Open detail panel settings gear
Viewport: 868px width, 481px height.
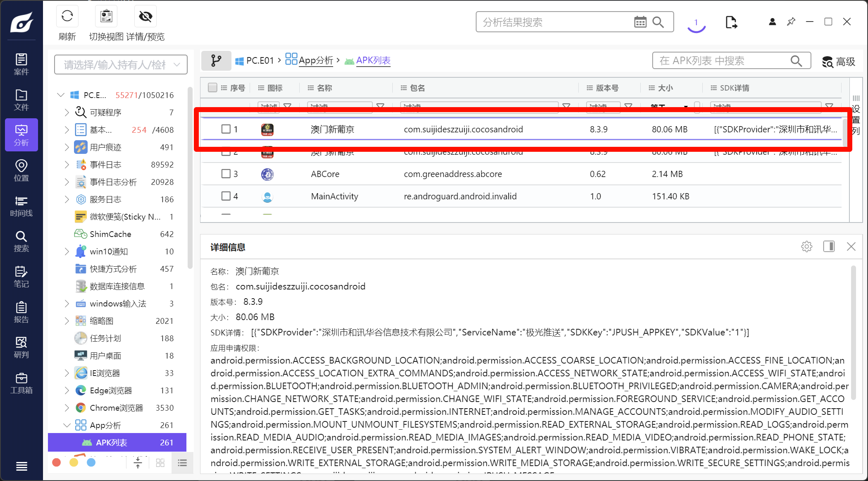click(x=806, y=247)
